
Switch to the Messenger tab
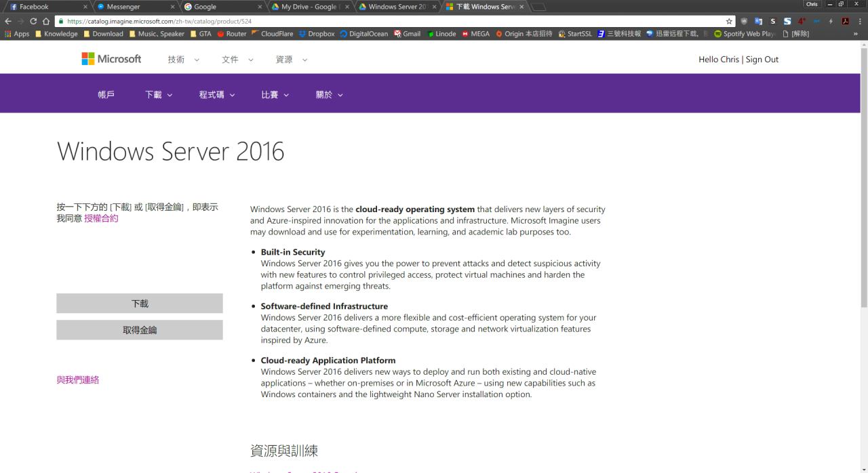point(136,7)
